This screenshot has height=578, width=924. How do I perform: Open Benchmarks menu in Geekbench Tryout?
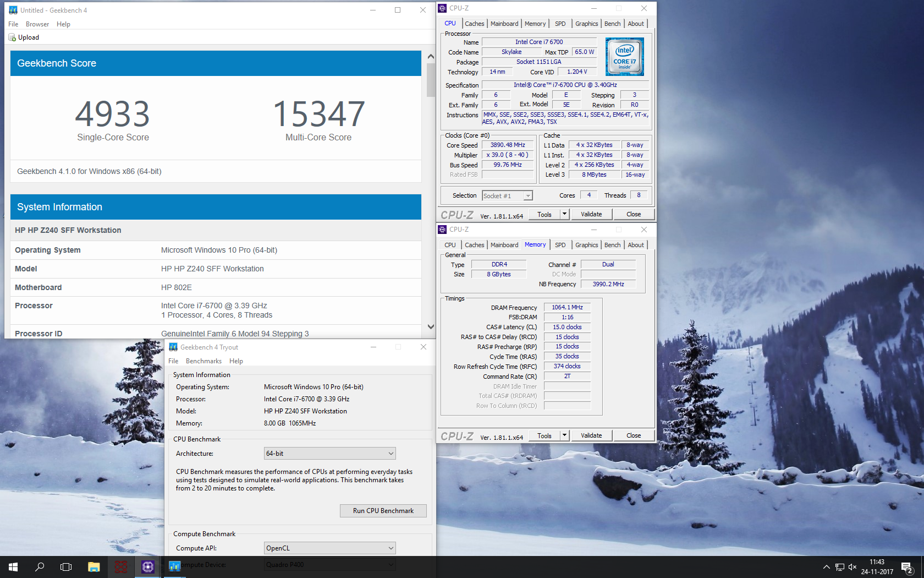click(x=204, y=361)
